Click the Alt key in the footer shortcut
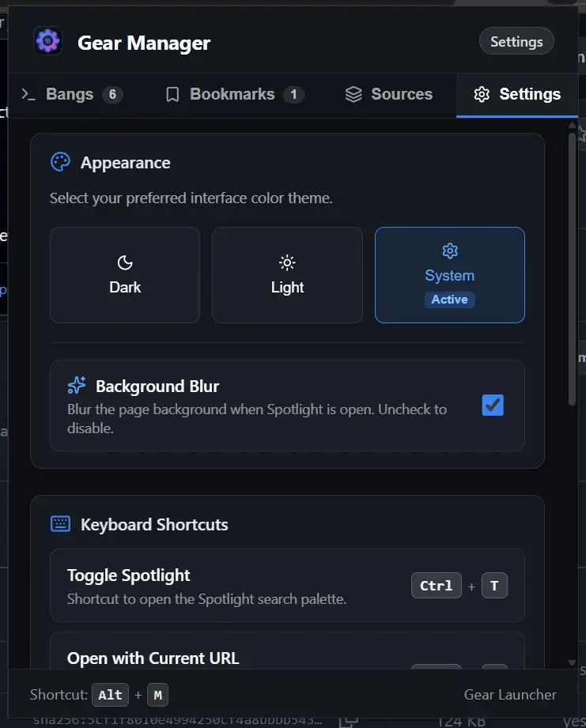The width and height of the screenshot is (586, 728). coord(110,695)
